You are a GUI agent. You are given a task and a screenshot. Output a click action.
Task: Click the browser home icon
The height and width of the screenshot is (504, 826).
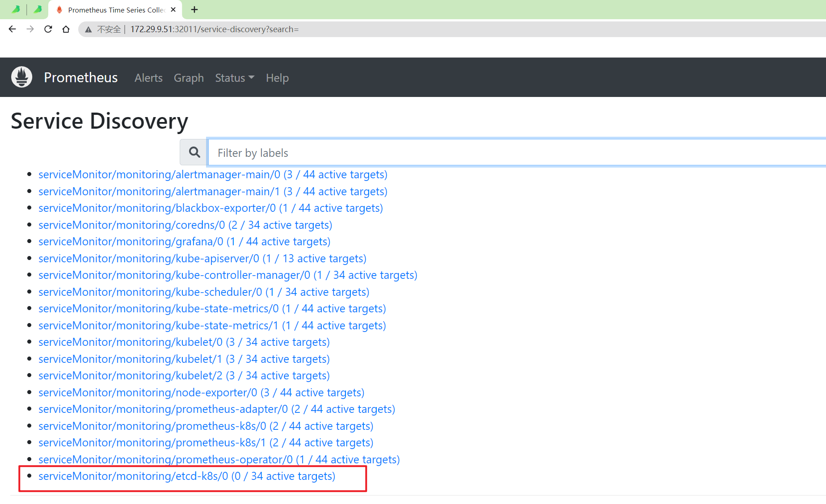pyautogui.click(x=66, y=29)
